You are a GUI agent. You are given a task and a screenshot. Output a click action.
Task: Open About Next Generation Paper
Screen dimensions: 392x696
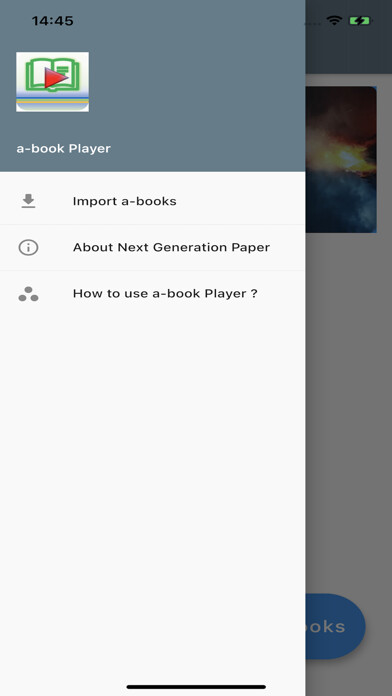coord(152,248)
